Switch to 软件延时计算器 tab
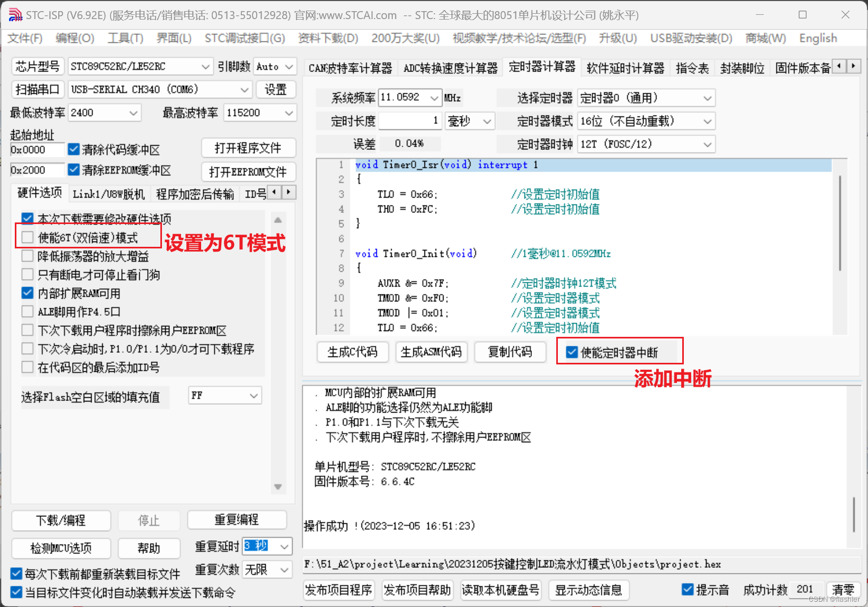Screen dimensions: 868x607 [625, 68]
